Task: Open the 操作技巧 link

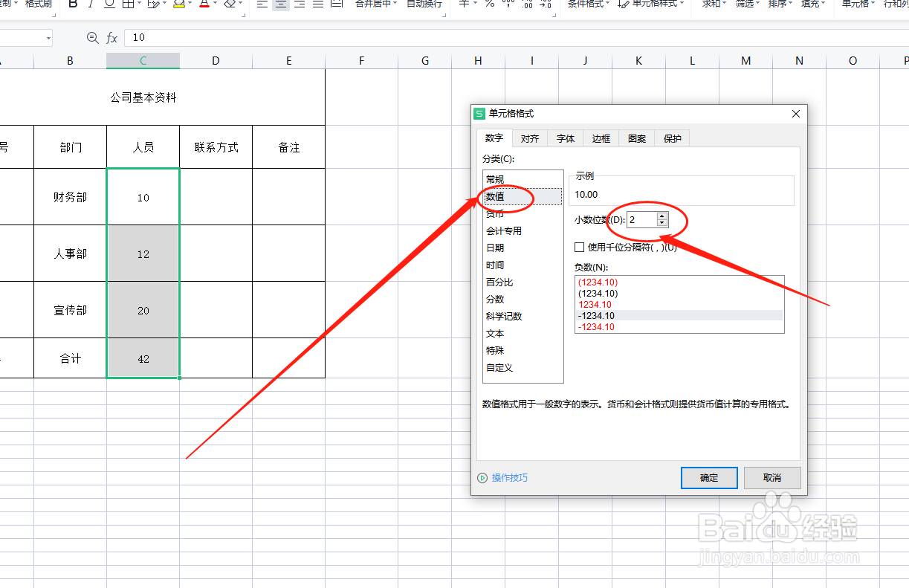Action: pyautogui.click(x=510, y=478)
